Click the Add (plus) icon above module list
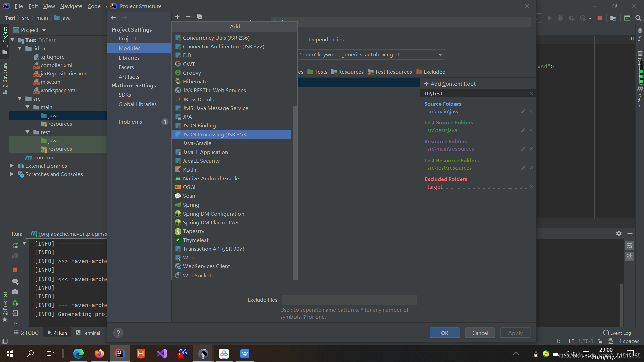The image size is (644, 362). [177, 17]
